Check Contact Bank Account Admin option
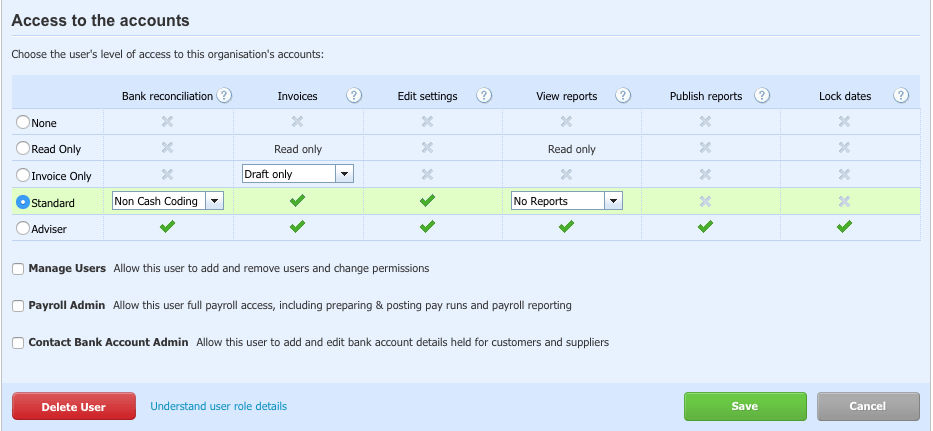 [18, 343]
